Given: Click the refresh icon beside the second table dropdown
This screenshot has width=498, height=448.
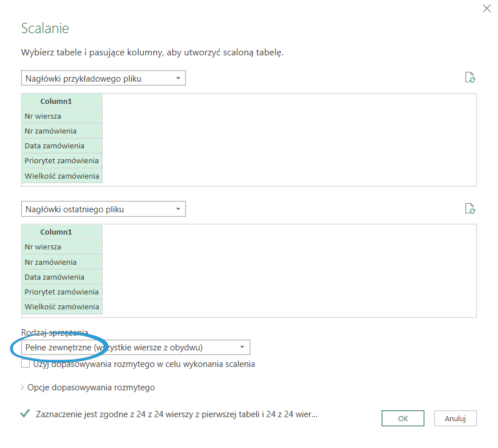Looking at the screenshot, I should (x=470, y=209).
